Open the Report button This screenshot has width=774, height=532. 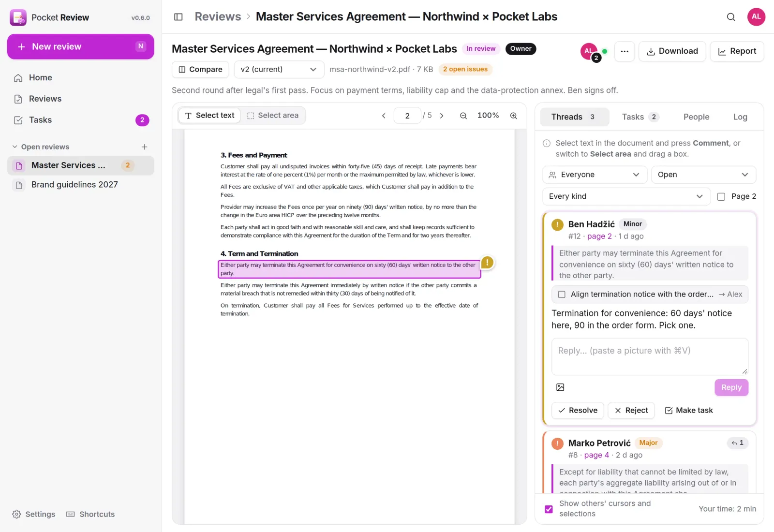pyautogui.click(x=737, y=51)
